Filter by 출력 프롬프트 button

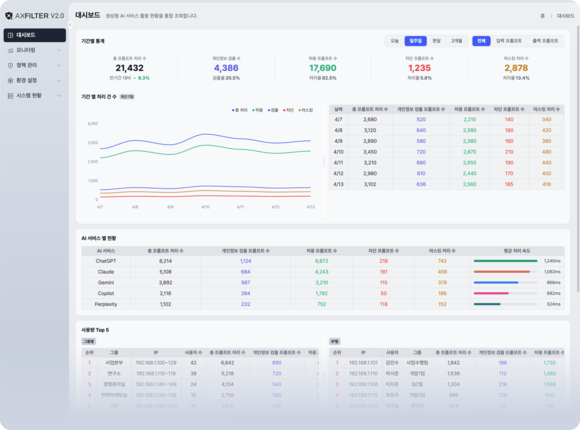[x=545, y=41]
